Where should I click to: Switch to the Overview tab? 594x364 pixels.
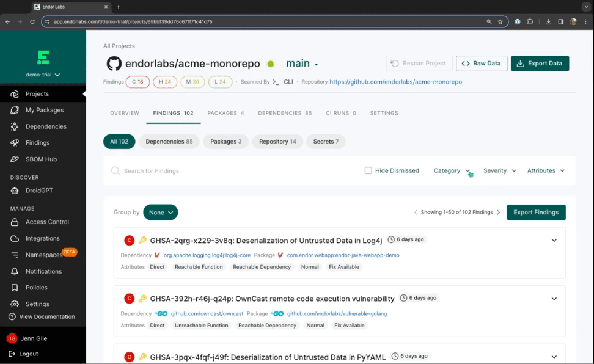125,113
